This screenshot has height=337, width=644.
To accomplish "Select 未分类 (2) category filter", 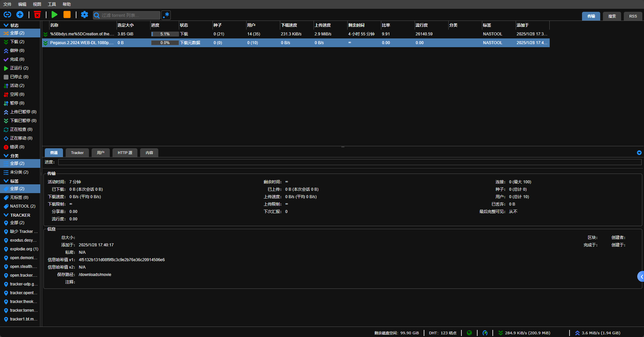I will 20,172.
